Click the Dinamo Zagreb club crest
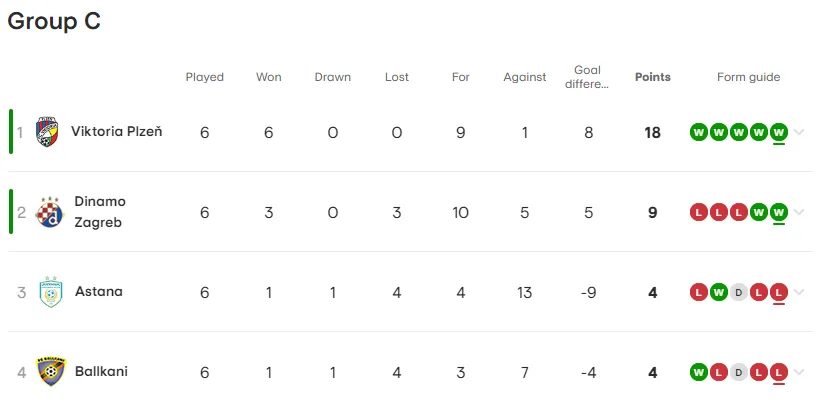 (49, 212)
